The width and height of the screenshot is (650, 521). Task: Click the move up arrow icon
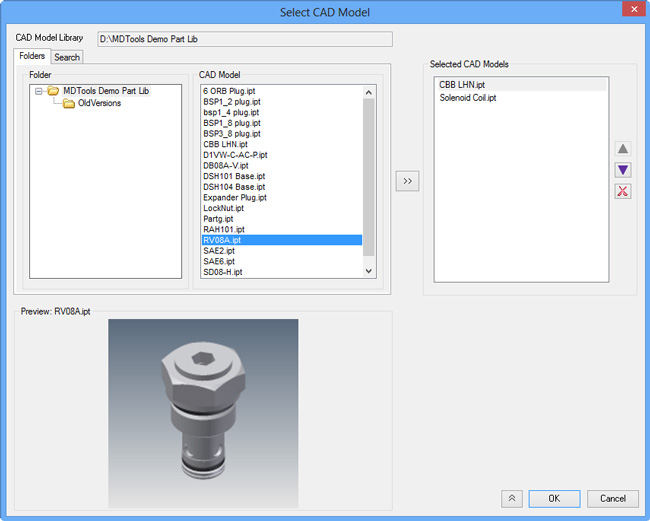tap(623, 149)
